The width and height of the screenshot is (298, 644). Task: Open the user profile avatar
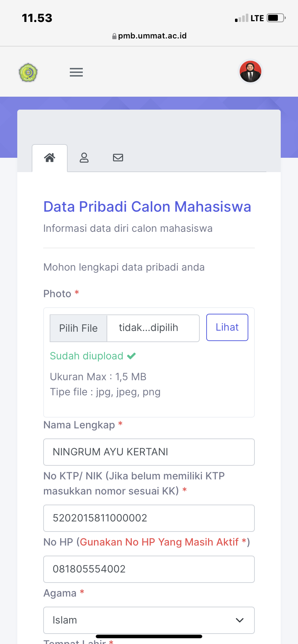[250, 72]
